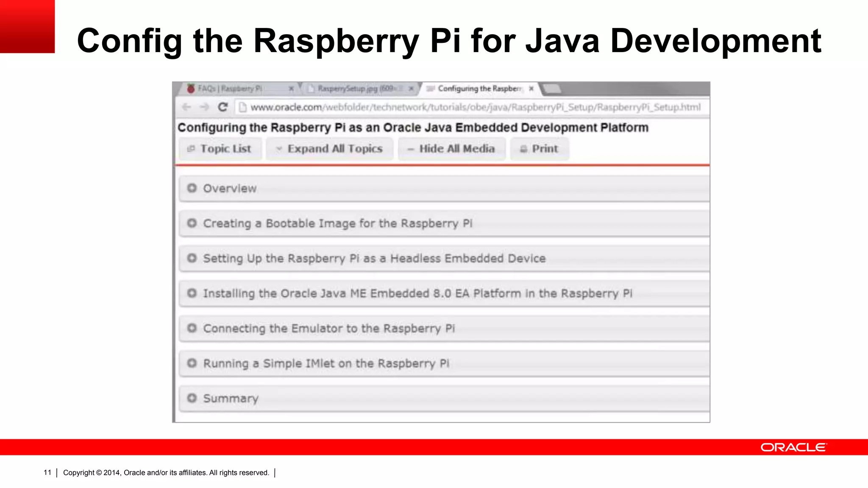868x488 pixels.
Task: Open the Topic List button
Action: pos(220,149)
